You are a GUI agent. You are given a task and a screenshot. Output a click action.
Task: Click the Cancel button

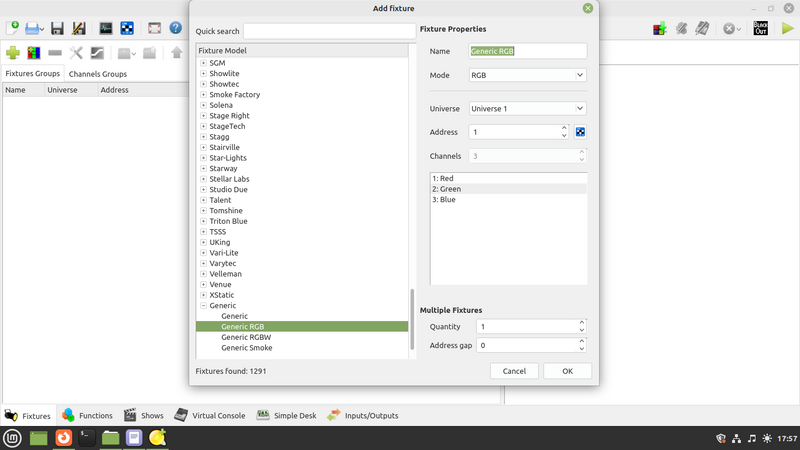(x=514, y=371)
